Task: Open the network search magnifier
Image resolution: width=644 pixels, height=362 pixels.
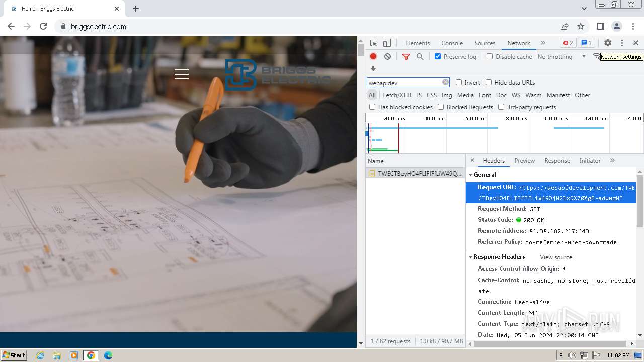Action: point(420,57)
